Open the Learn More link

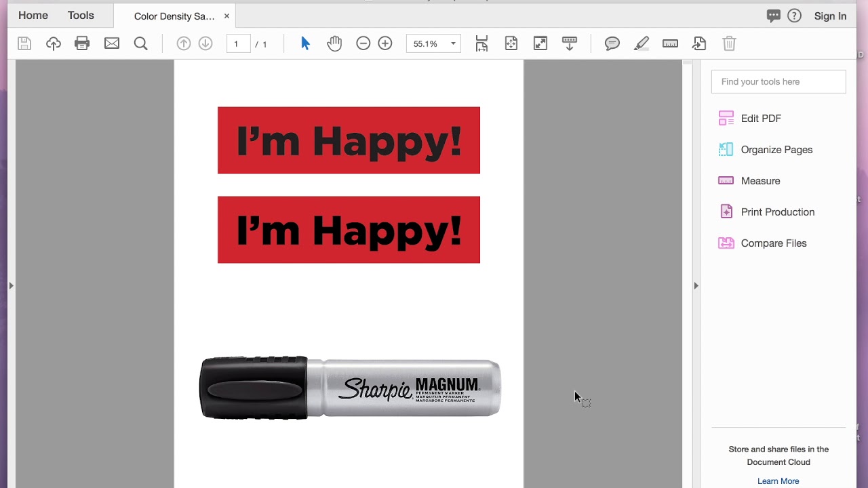pos(778,481)
